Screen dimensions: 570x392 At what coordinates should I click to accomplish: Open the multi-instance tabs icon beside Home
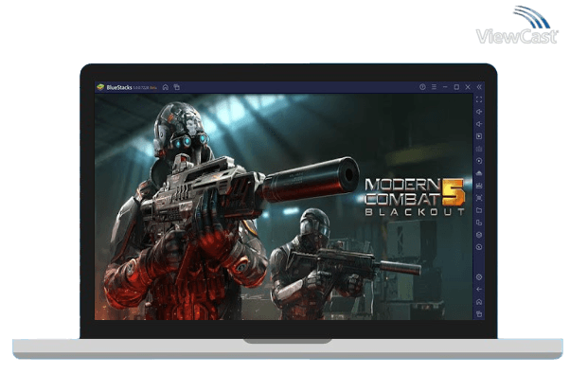pyautogui.click(x=177, y=87)
